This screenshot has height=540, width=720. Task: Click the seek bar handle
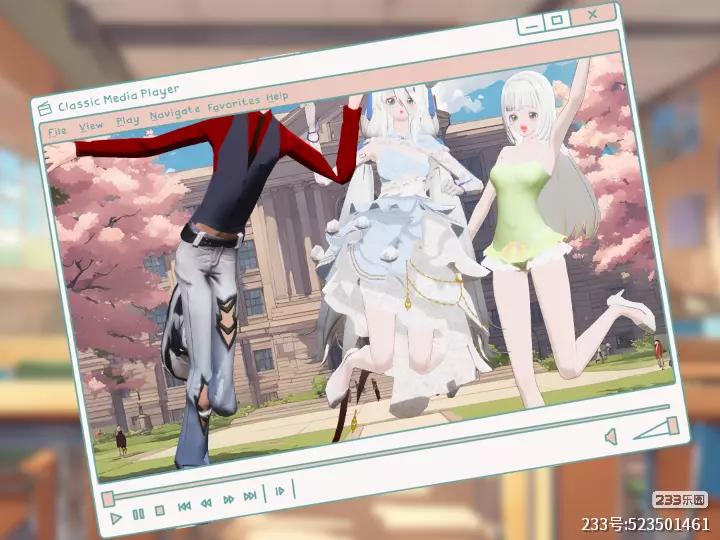click(108, 499)
